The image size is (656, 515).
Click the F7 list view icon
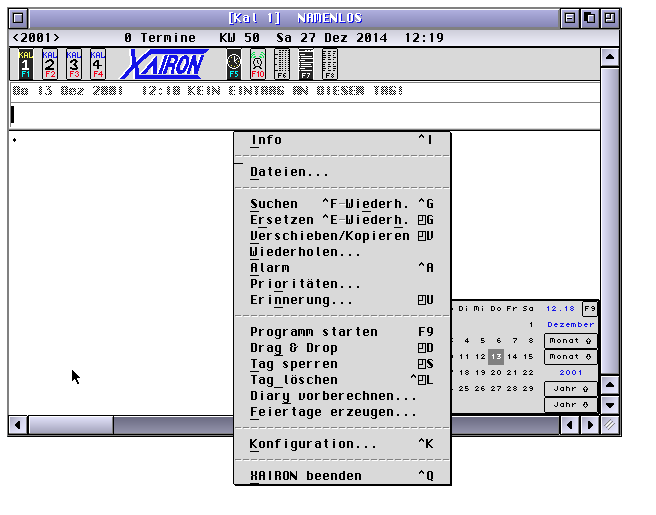[x=306, y=64]
